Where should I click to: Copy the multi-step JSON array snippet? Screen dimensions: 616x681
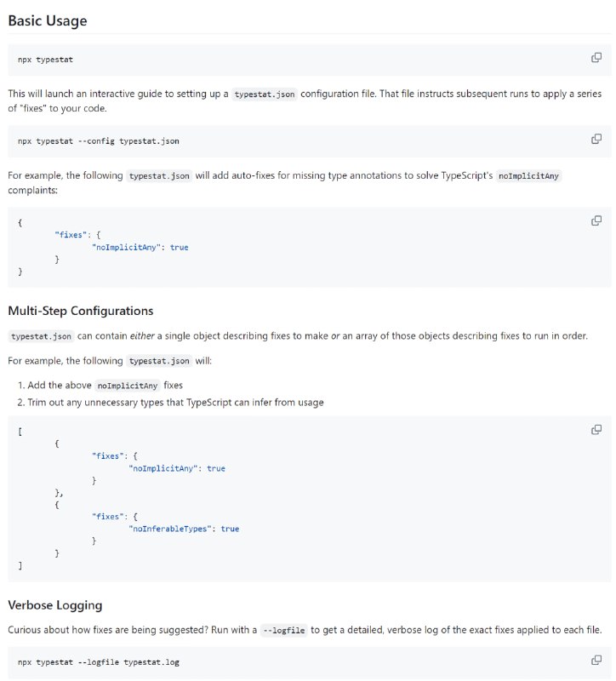click(596, 430)
